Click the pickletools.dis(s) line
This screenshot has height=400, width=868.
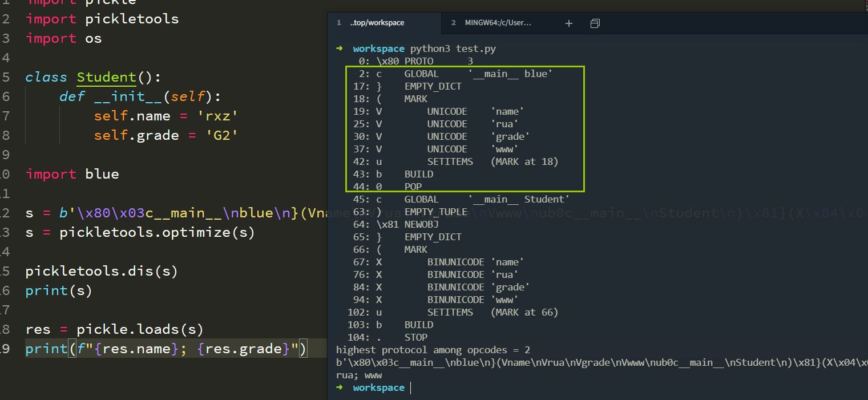point(102,272)
